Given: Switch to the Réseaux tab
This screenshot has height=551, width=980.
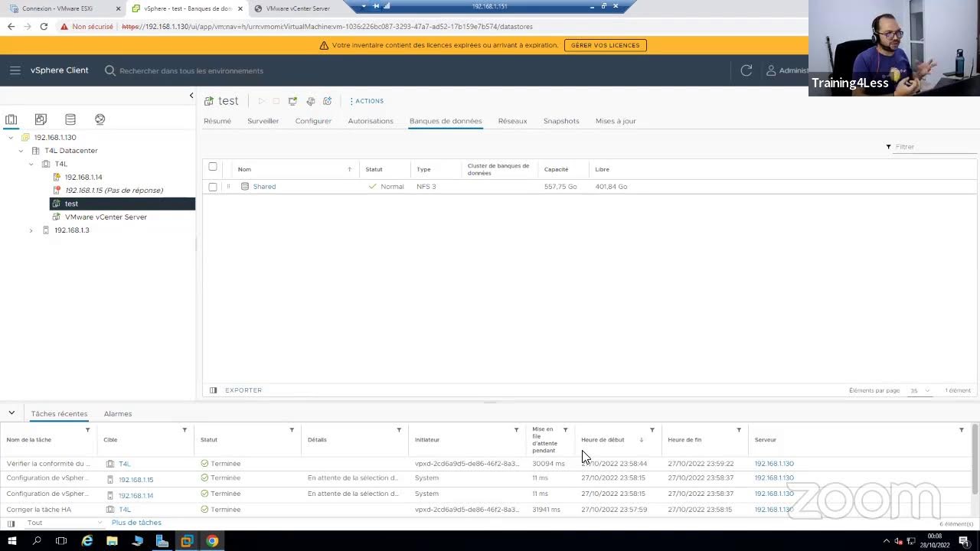Looking at the screenshot, I should point(512,121).
